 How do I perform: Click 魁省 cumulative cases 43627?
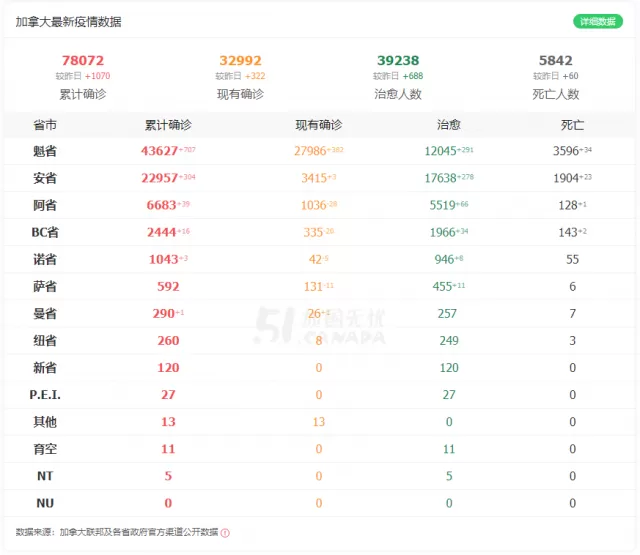click(x=159, y=151)
